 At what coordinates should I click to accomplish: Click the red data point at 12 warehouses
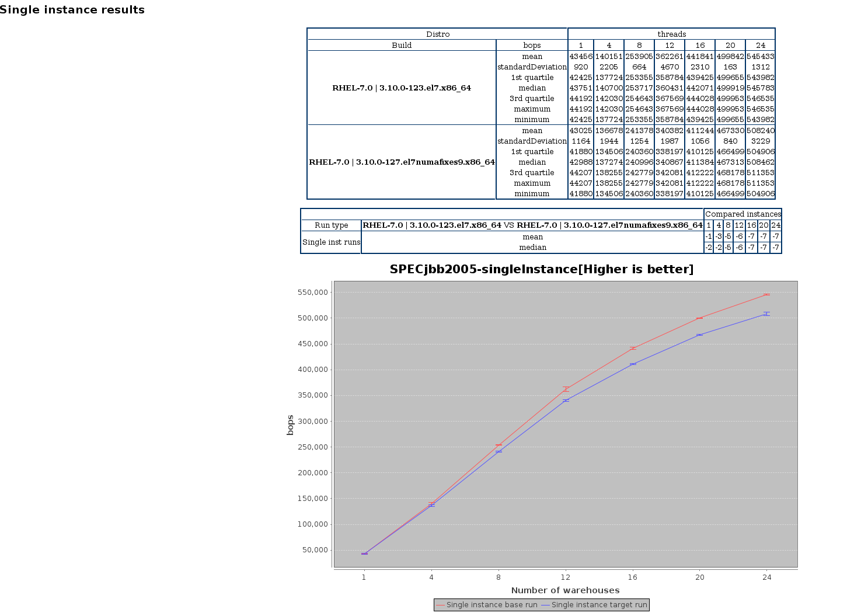click(565, 388)
